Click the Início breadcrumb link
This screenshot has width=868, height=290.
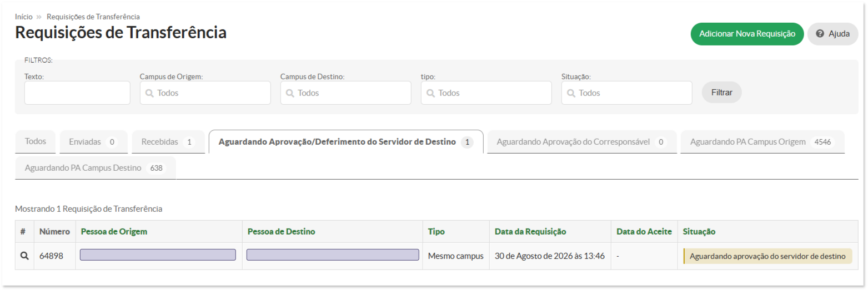coord(24,17)
